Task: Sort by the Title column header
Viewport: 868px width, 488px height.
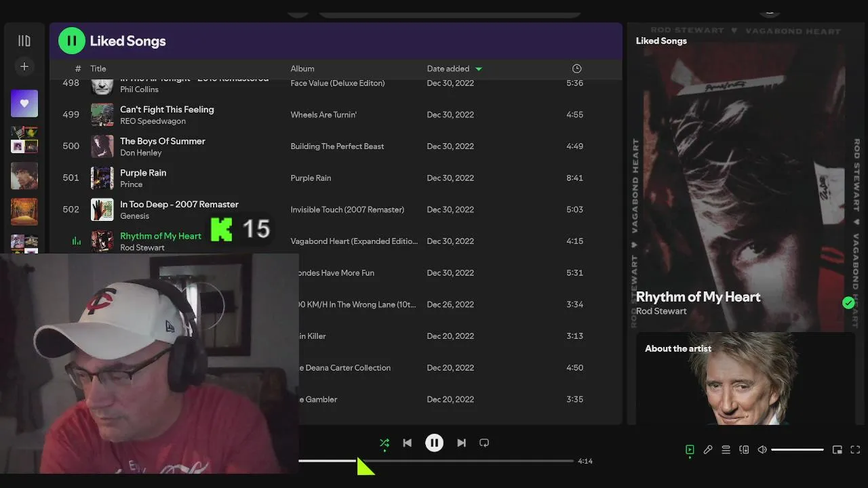Action: click(x=98, y=68)
